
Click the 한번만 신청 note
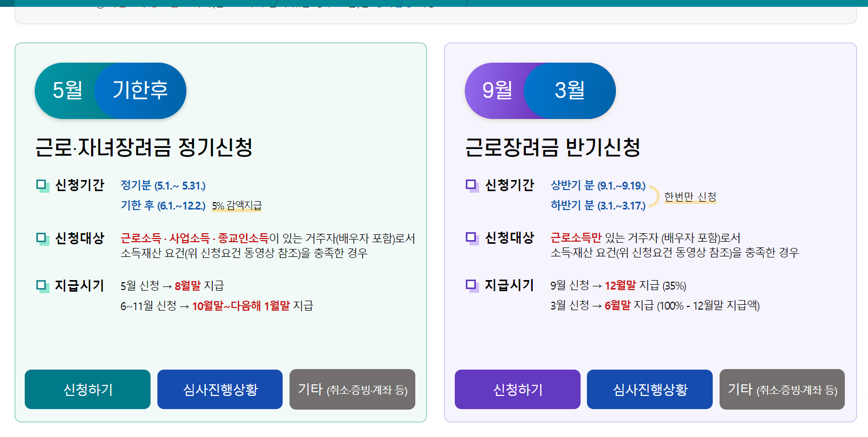(x=690, y=197)
